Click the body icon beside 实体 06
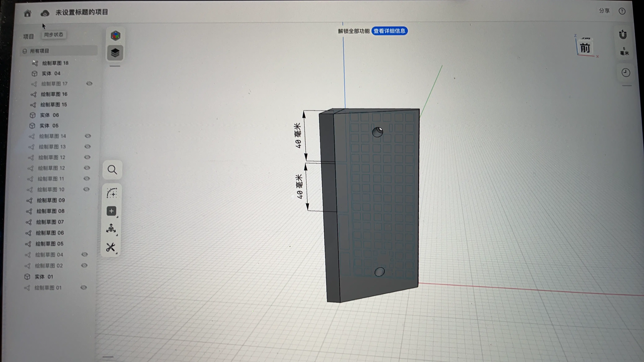The width and height of the screenshot is (644, 362). click(33, 115)
